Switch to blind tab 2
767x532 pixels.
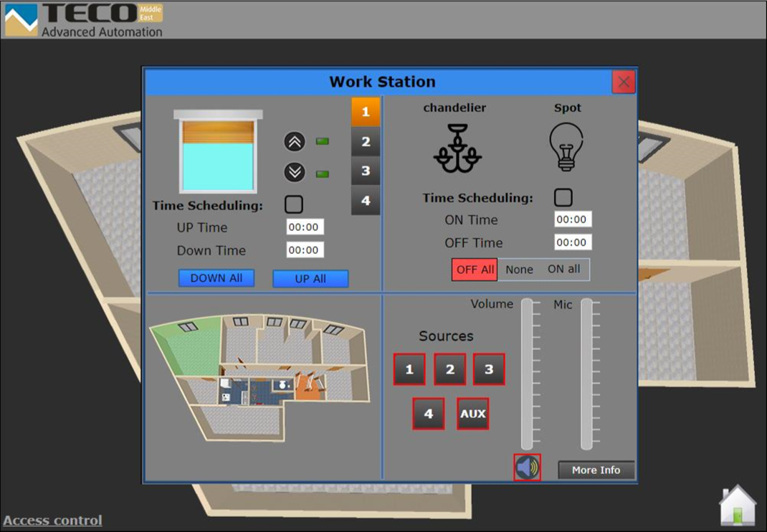coord(366,142)
